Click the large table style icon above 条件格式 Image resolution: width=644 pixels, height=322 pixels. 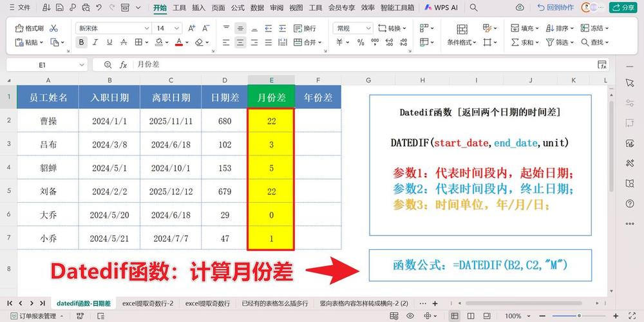point(462,29)
